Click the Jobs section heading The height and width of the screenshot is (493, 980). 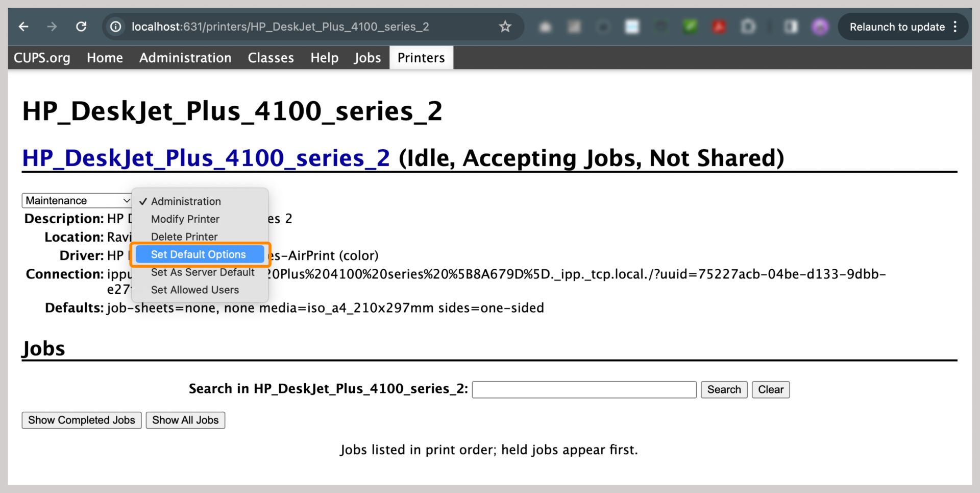point(43,348)
